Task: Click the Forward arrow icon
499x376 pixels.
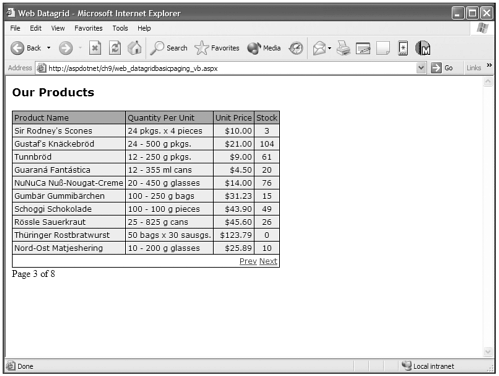Action: [66, 48]
